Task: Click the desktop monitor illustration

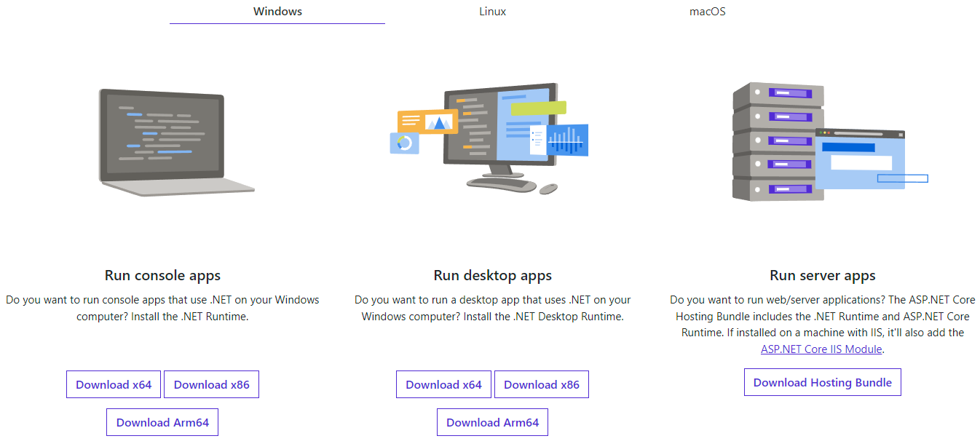Action: pos(489,138)
